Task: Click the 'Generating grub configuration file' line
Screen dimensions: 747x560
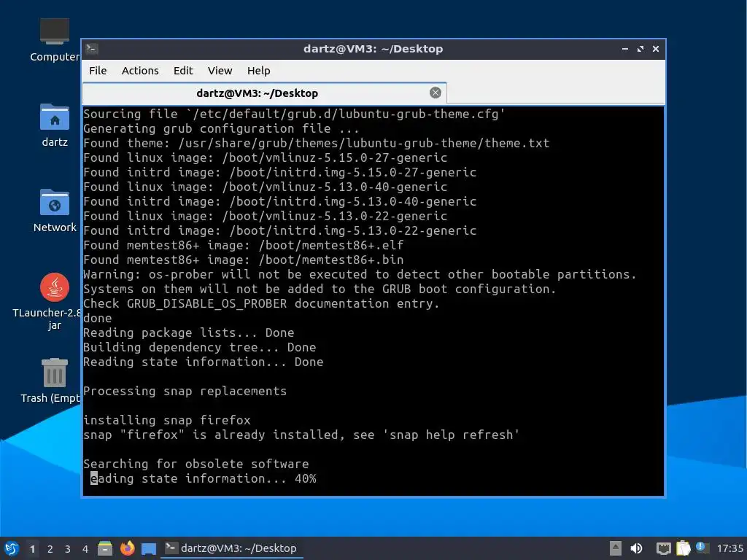Action: click(221, 128)
